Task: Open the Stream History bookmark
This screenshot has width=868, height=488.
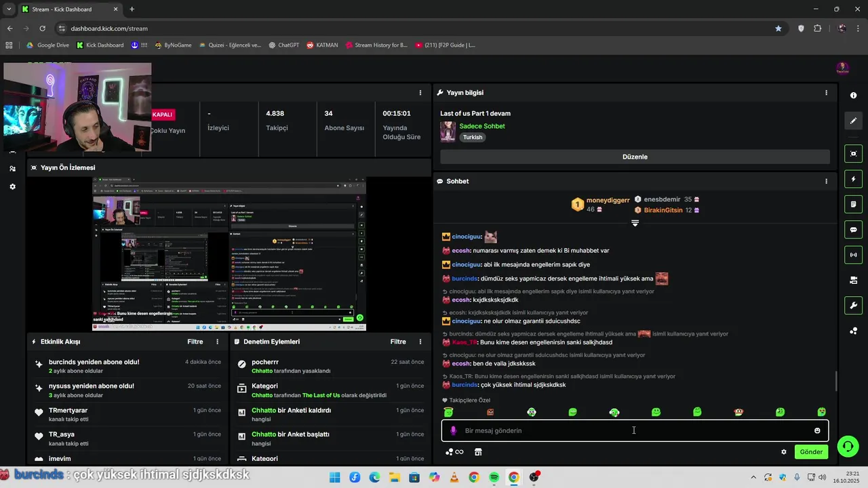Action: [x=376, y=45]
